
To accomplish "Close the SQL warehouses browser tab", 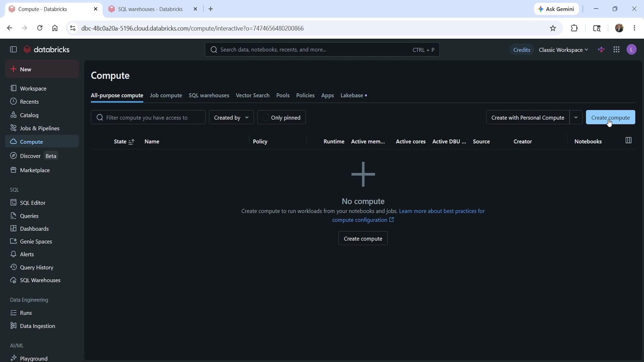I will coord(196,9).
